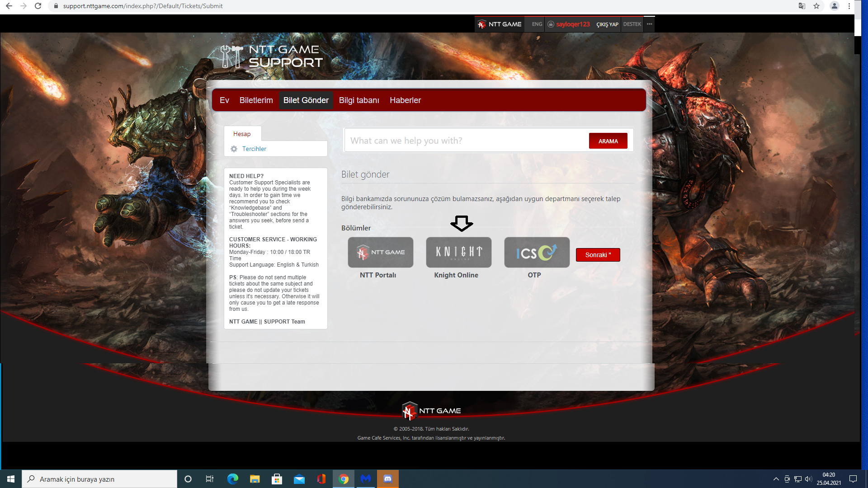Open Office from the taskbar
The height and width of the screenshot is (488, 868).
pos(321,479)
